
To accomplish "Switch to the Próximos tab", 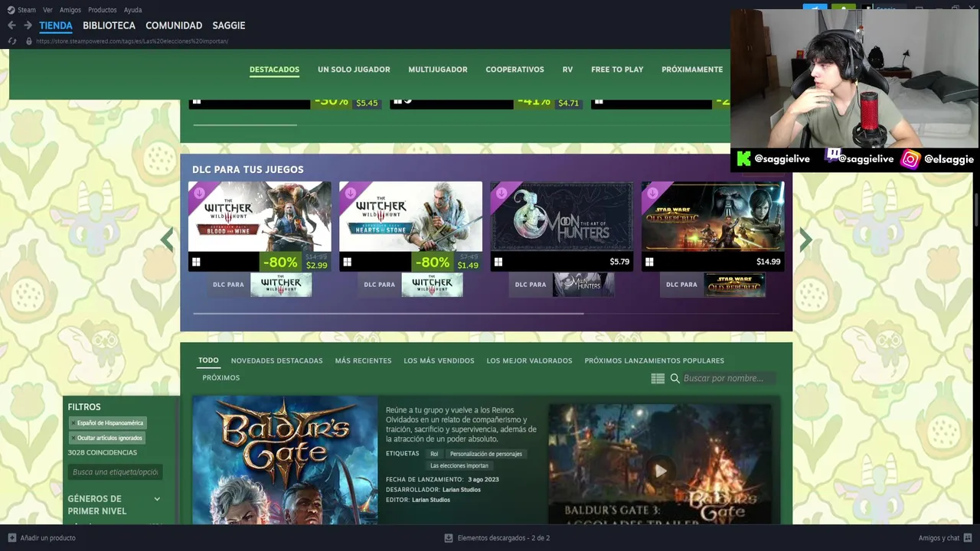I will (221, 378).
